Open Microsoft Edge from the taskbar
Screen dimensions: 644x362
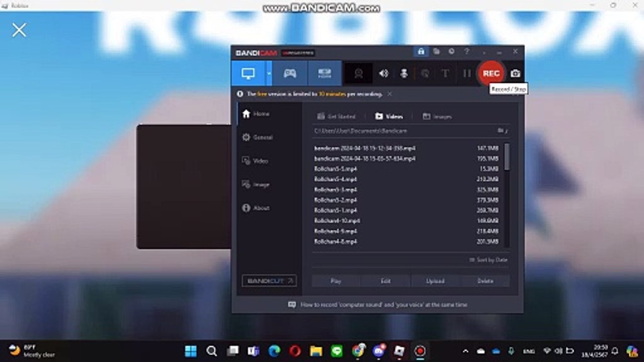(x=274, y=350)
